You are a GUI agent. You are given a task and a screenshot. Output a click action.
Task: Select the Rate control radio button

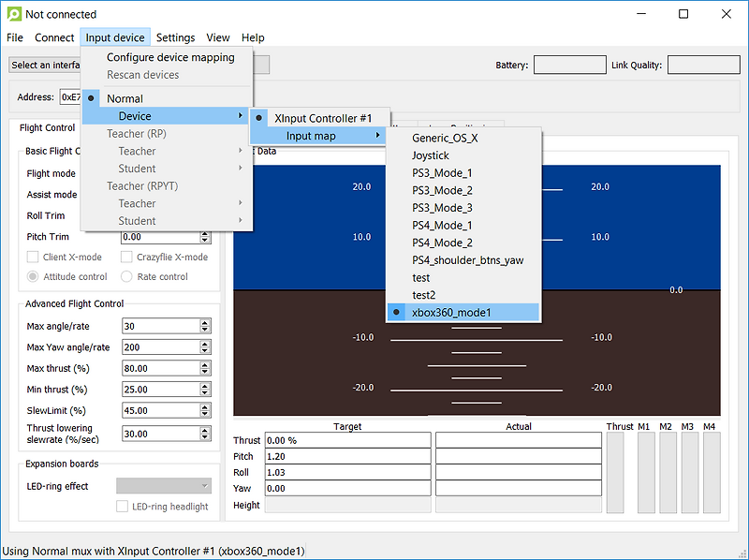tap(127, 276)
